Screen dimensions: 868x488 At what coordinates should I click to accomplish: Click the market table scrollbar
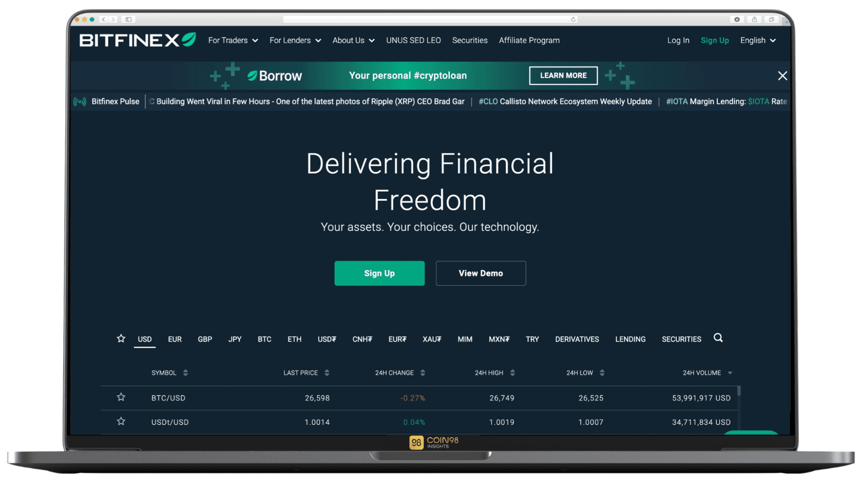click(x=739, y=391)
